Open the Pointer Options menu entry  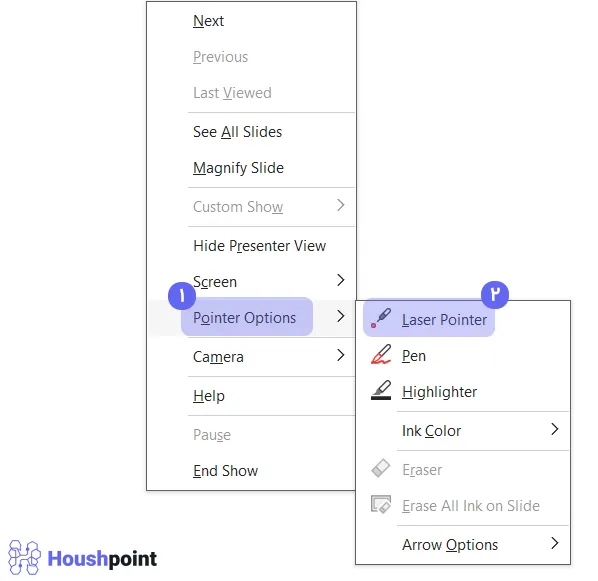pyautogui.click(x=252, y=318)
